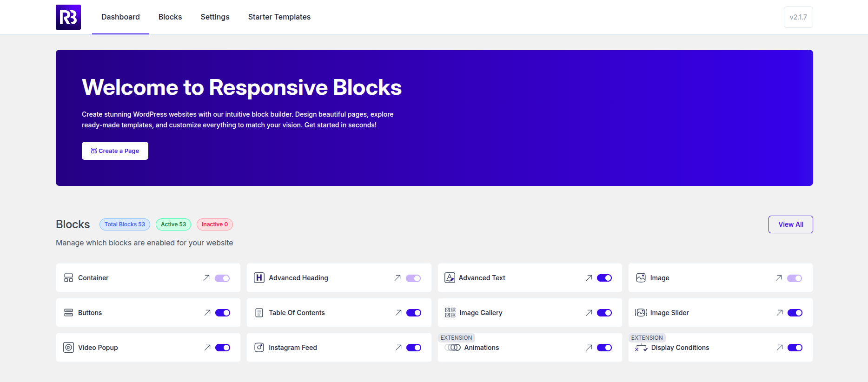Click the Responsive Blocks logo icon

pyautogui.click(x=68, y=17)
